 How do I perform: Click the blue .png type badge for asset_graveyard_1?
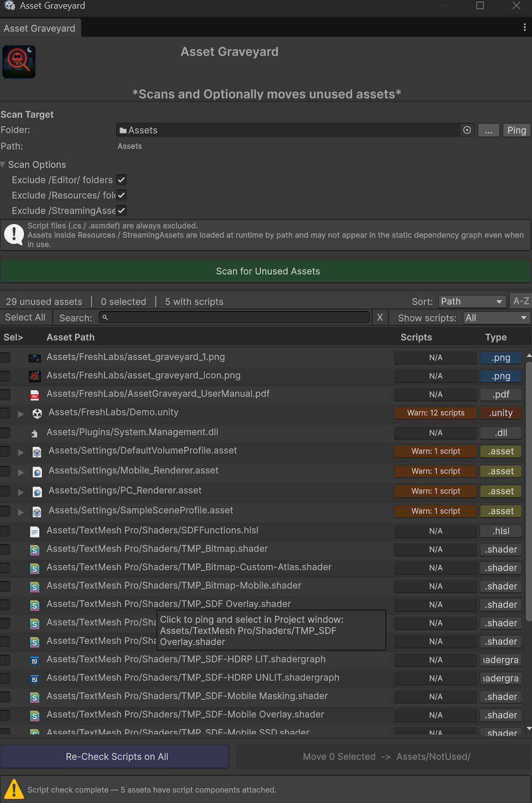pos(501,358)
